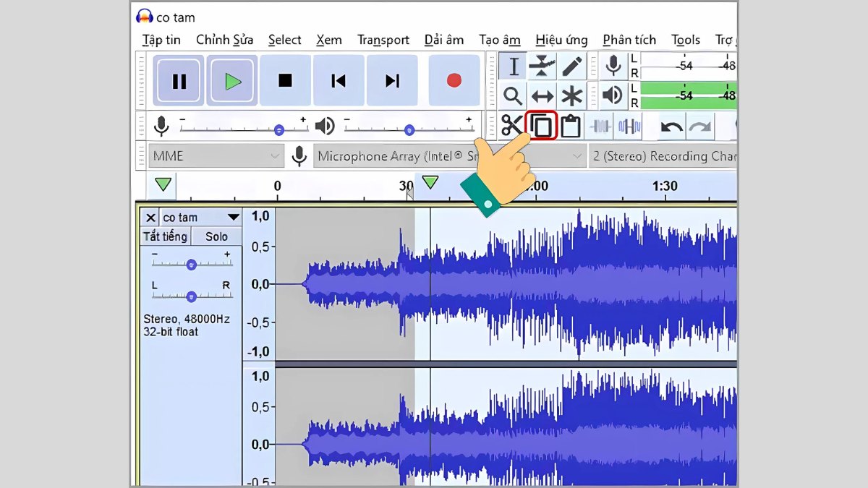This screenshot has height=488, width=868.
Task: Open the Phân tích menu
Action: [x=629, y=40]
